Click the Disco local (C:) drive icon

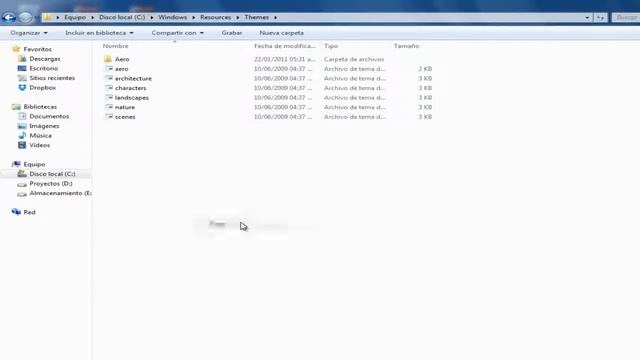tap(22, 174)
